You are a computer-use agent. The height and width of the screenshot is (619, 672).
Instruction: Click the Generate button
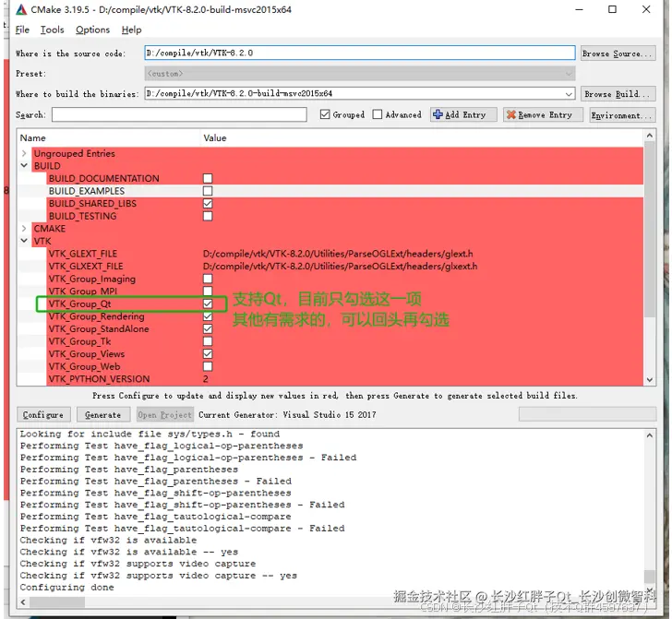[x=102, y=415]
